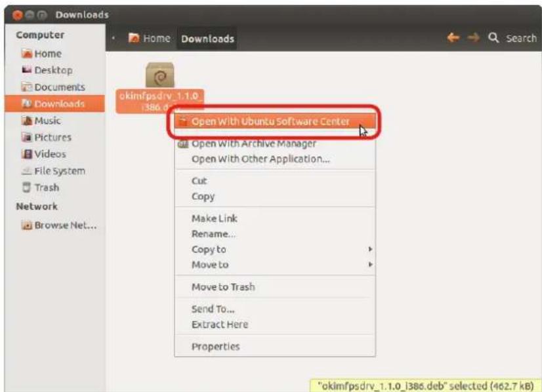Open Pictures in the sidebar
Image resolution: width=542 pixels, height=392 pixels.
[x=54, y=137]
